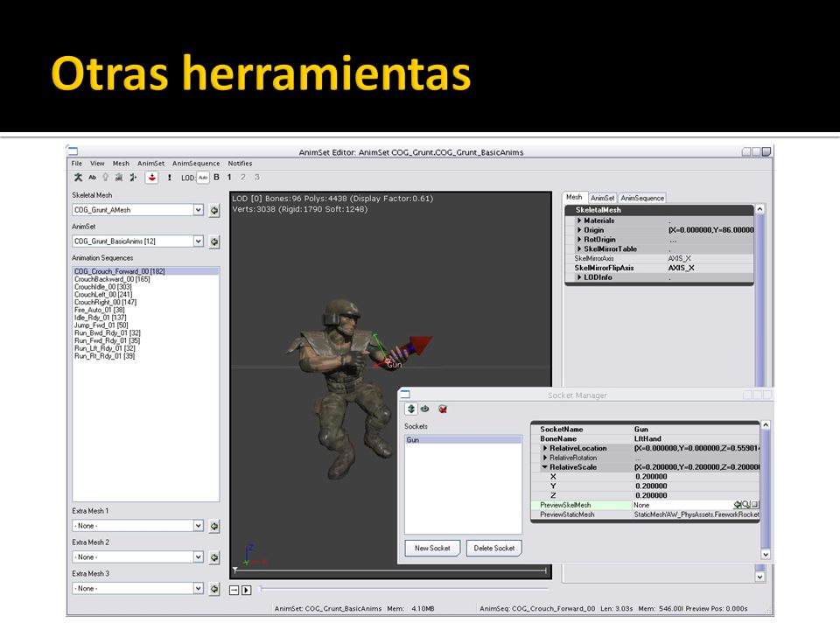Toggle loop button below viewport
The width and height of the screenshot is (840, 630).
pos(234,591)
